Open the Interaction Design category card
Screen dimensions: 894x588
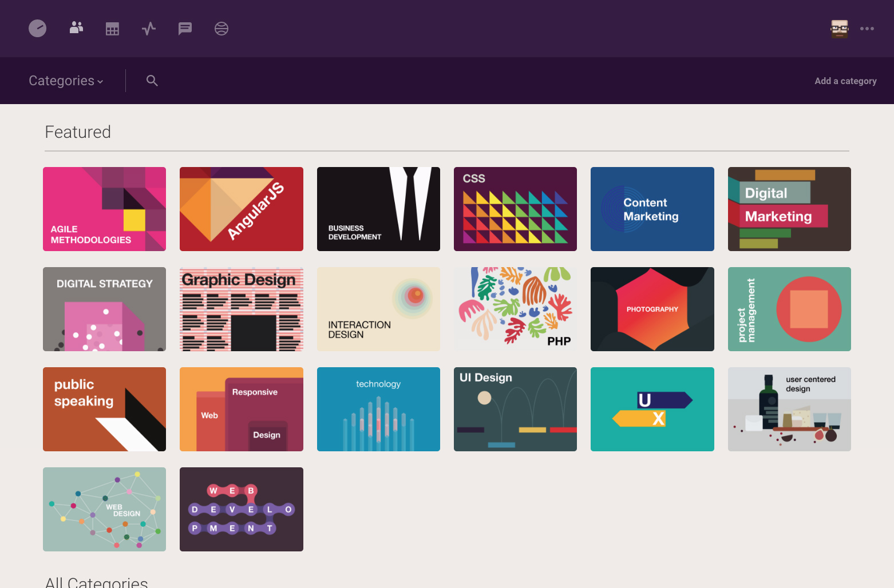tap(378, 309)
